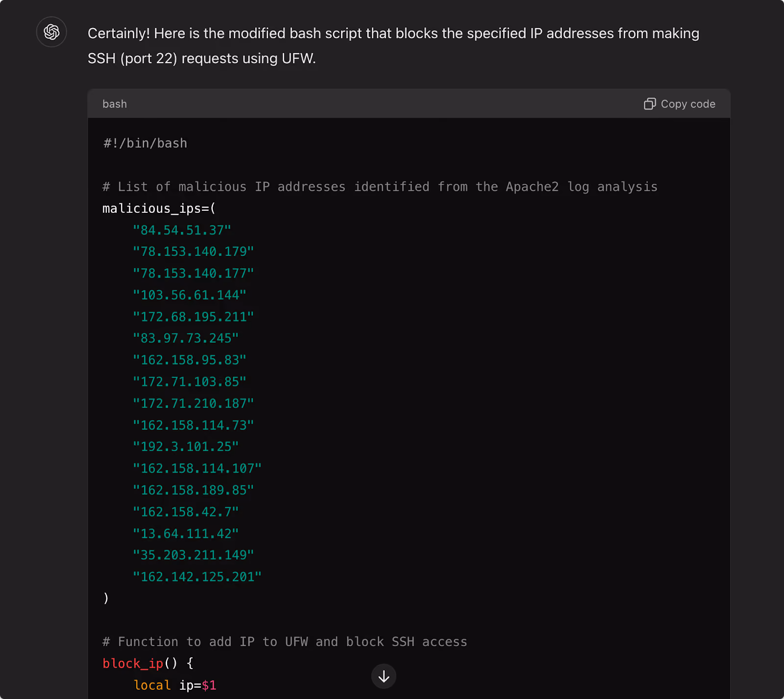Click the IP string "13.64.111.42"
Viewport: 784px width, 699px height.
186,533
